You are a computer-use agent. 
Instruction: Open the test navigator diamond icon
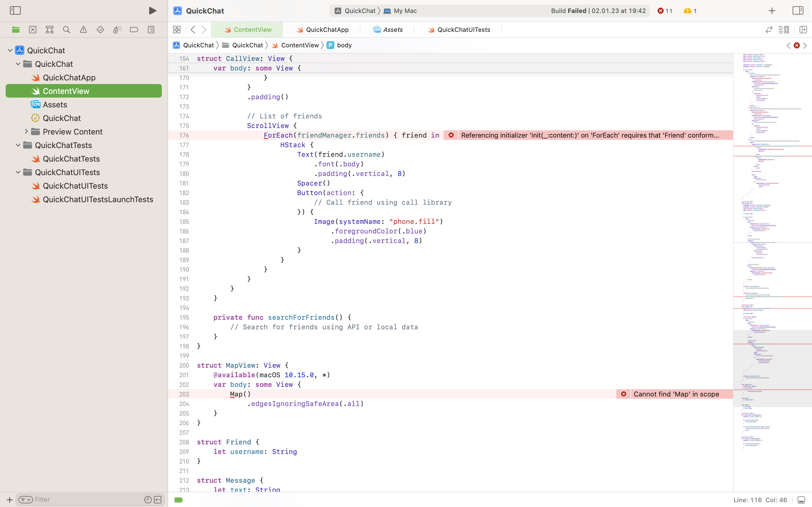[x=100, y=30]
